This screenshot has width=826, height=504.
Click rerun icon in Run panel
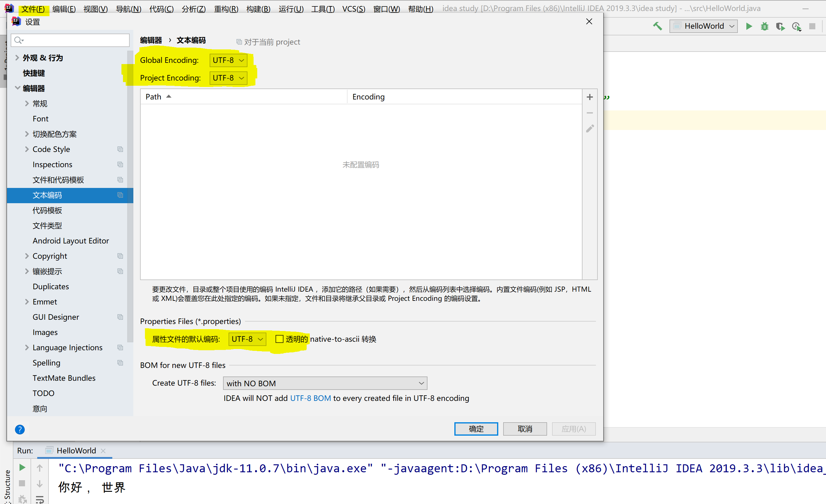click(22, 467)
